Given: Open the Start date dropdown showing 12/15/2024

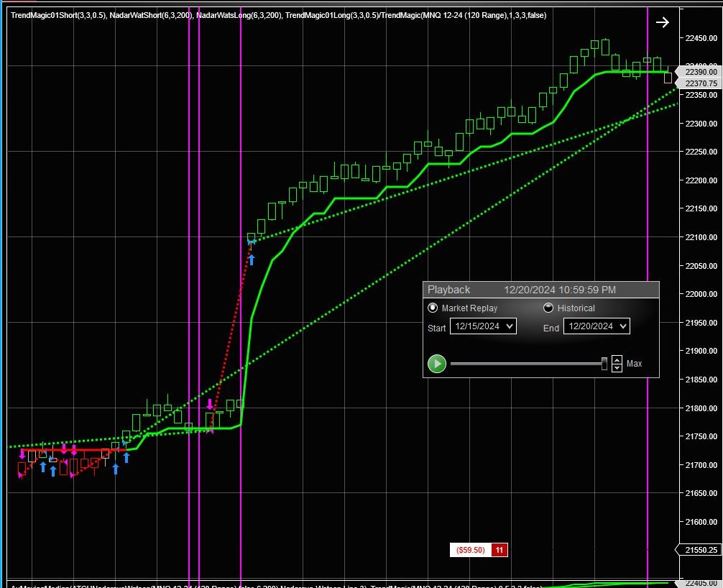Looking at the screenshot, I should coord(483,326).
